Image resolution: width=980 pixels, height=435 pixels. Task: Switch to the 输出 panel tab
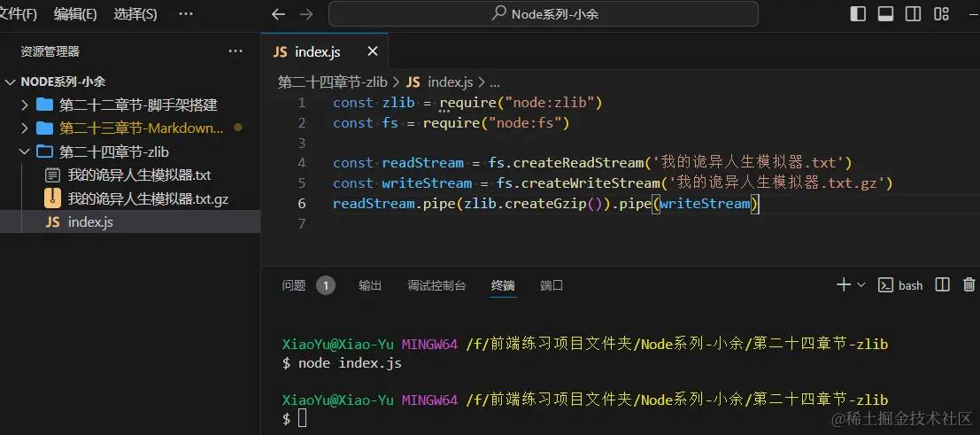[370, 285]
